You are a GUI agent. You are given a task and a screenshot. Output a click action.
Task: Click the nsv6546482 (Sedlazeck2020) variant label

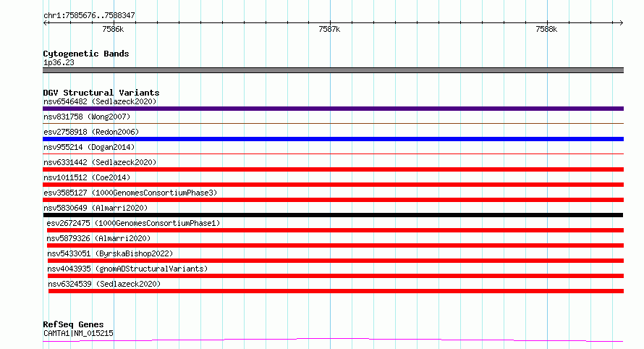click(100, 101)
